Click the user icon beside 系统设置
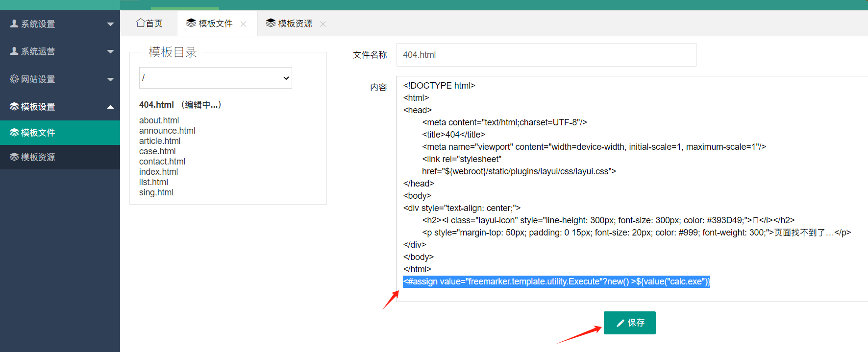 coord(14,23)
